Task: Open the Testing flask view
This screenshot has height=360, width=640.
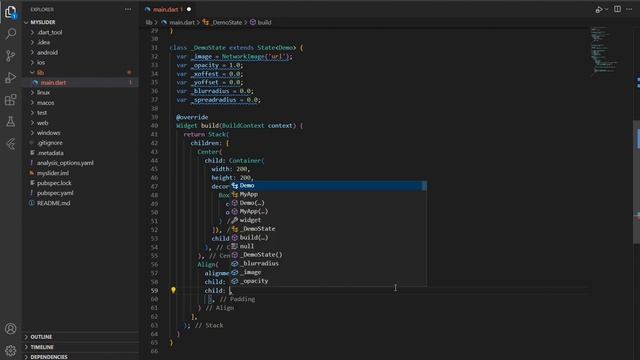Action: 11,121
